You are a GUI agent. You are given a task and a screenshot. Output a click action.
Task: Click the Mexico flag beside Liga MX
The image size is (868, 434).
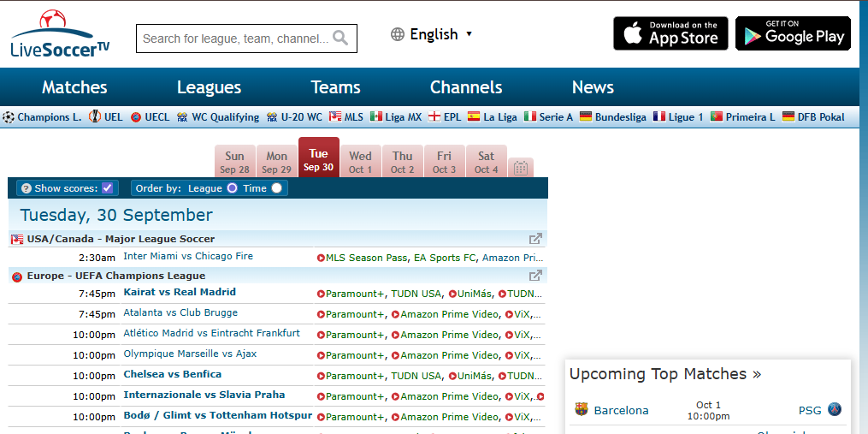click(376, 116)
